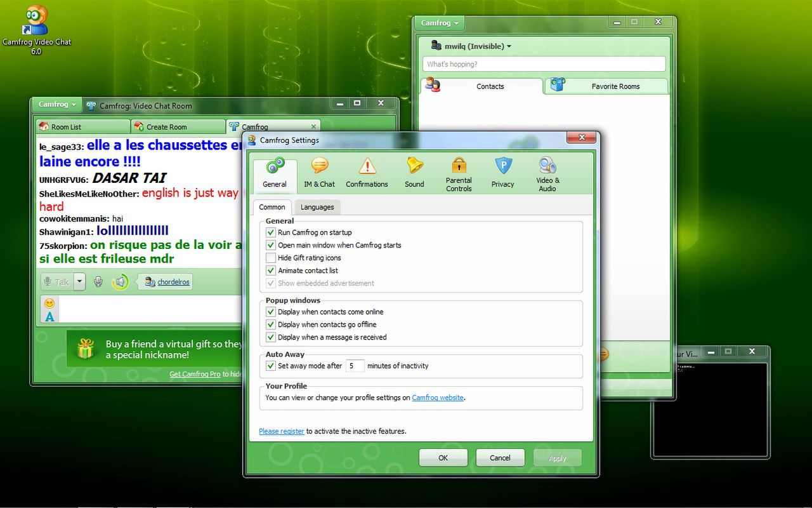The image size is (812, 508).
Task: Click the Apply button in settings
Action: pyautogui.click(x=558, y=458)
